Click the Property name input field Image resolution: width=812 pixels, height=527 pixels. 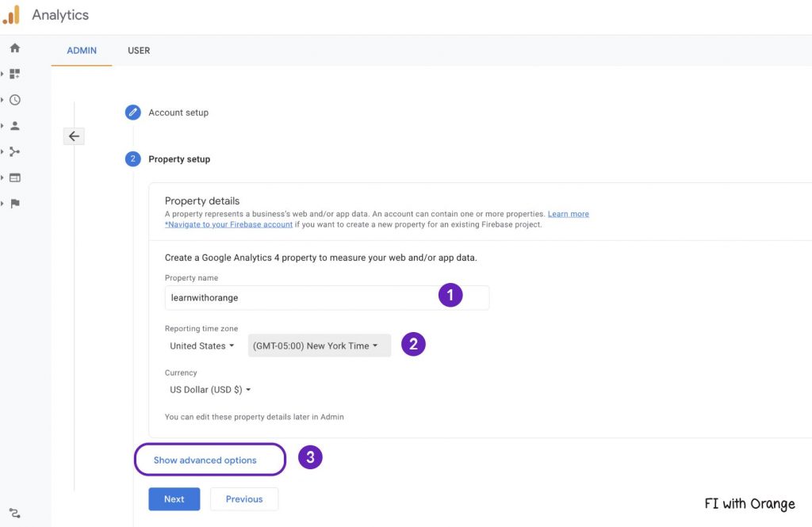(327, 298)
